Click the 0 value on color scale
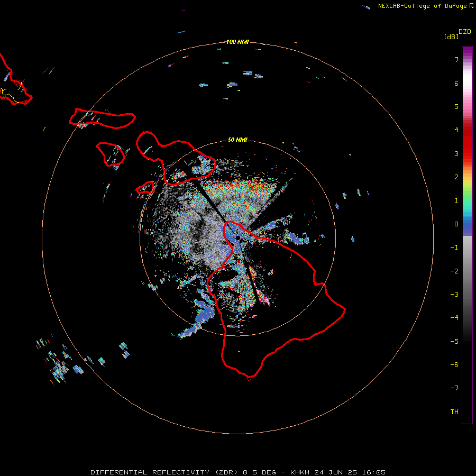Screen dimensions: 476x476 point(456,224)
